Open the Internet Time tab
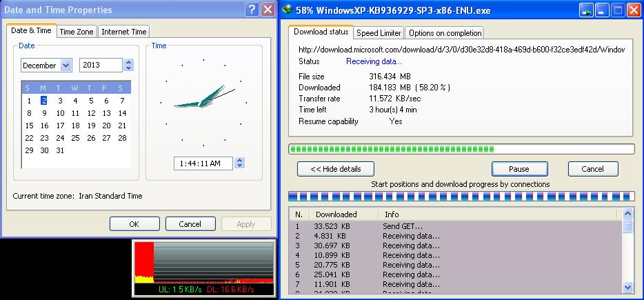The image size is (644, 300). [124, 32]
